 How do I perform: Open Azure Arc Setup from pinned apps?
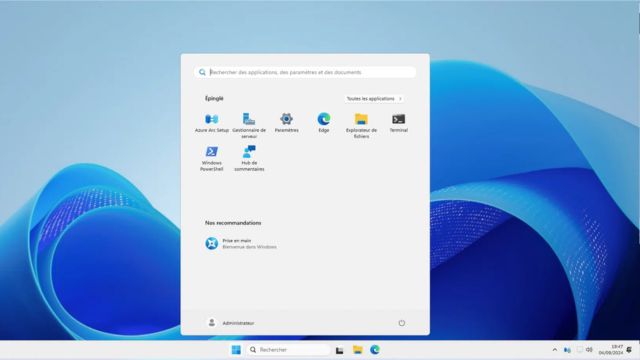pyautogui.click(x=211, y=123)
